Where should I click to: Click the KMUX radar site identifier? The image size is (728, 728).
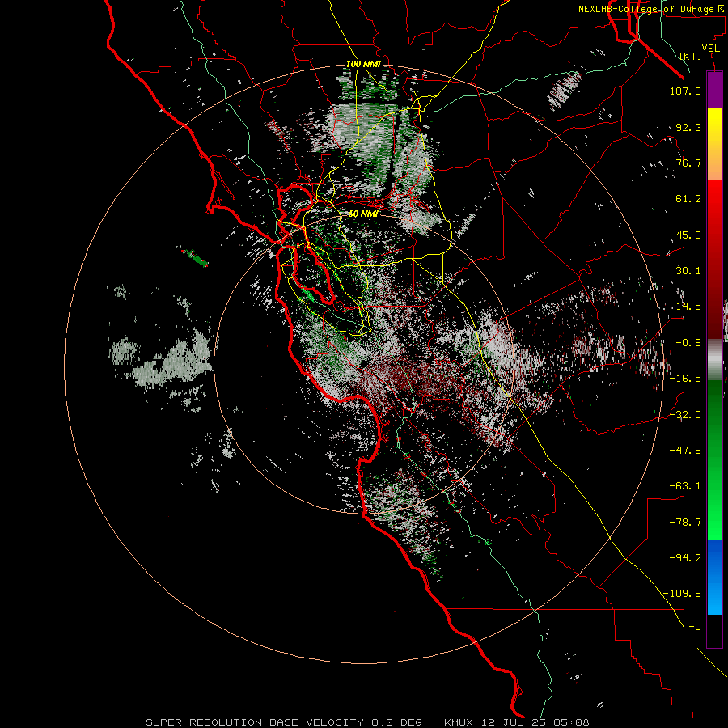pyautogui.click(x=459, y=722)
